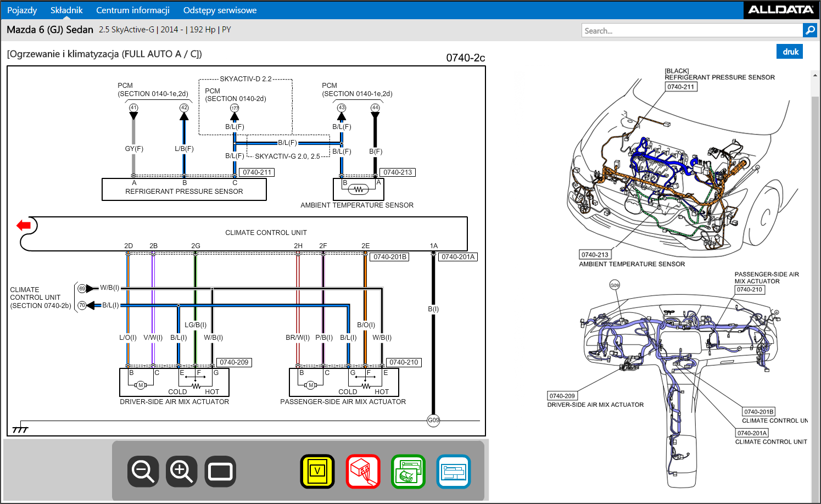Click the ALLDATA logo

coord(780,9)
